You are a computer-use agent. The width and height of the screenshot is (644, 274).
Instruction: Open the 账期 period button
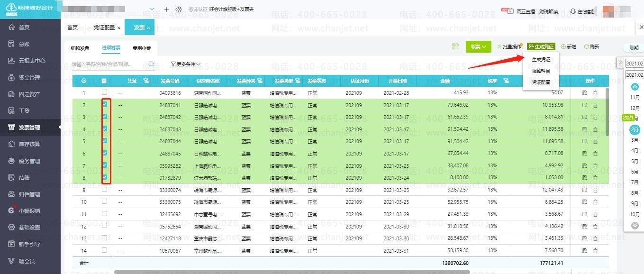(634, 47)
